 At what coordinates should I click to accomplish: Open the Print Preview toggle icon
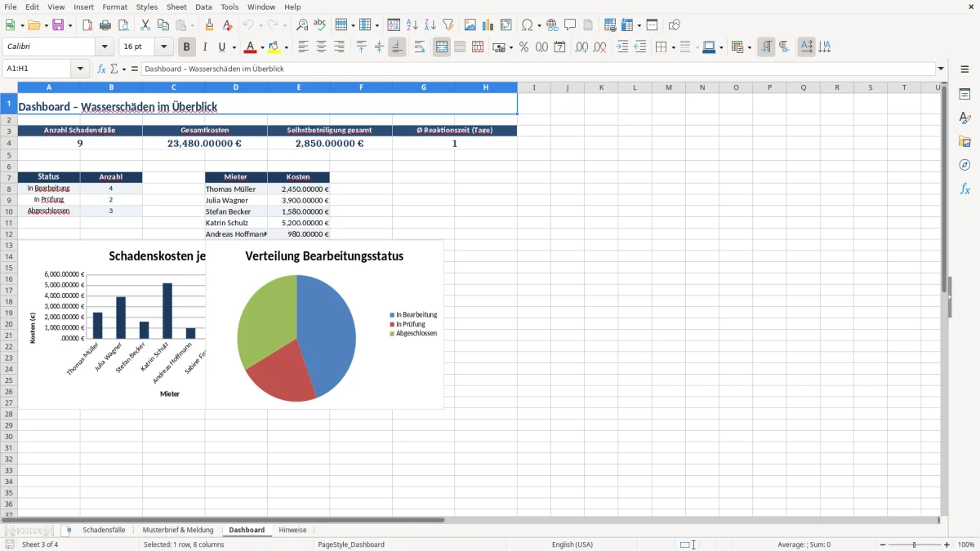coord(123,25)
